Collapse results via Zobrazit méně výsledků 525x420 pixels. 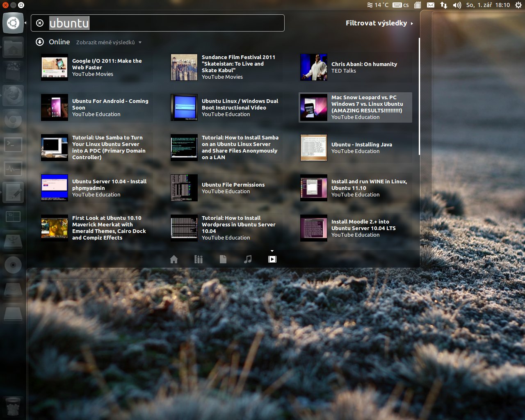click(108, 42)
